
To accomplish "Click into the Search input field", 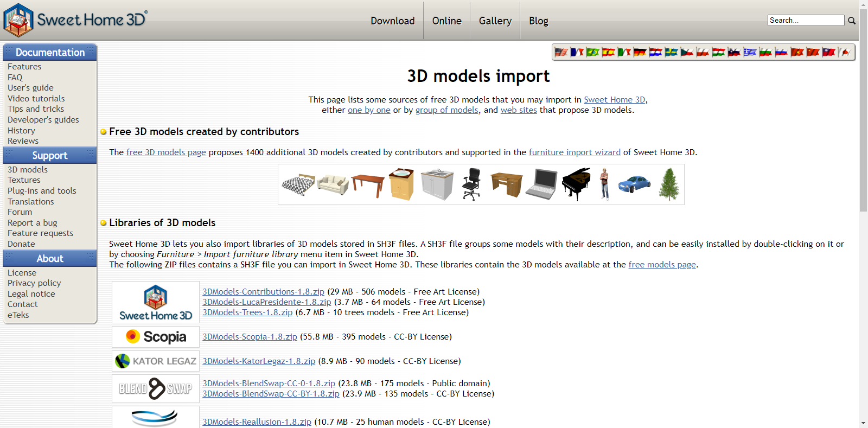I will [x=806, y=21].
